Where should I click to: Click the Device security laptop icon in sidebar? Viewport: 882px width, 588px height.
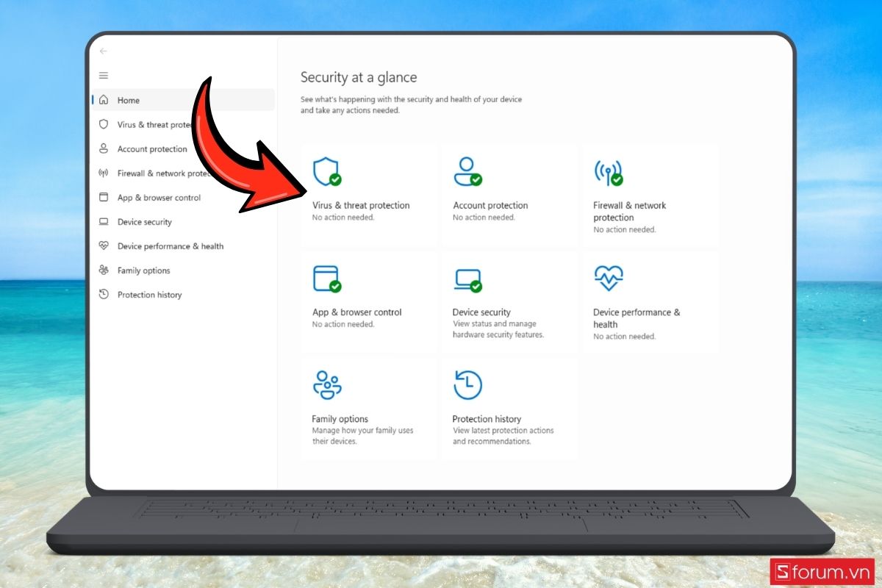click(x=104, y=222)
